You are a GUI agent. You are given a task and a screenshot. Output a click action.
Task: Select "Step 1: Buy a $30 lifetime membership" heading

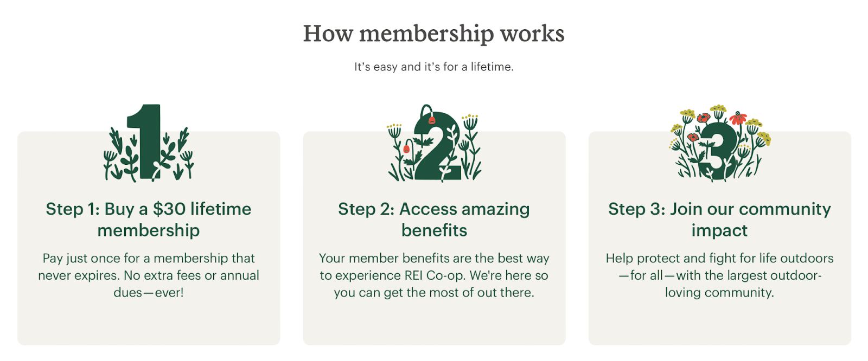[148, 220]
